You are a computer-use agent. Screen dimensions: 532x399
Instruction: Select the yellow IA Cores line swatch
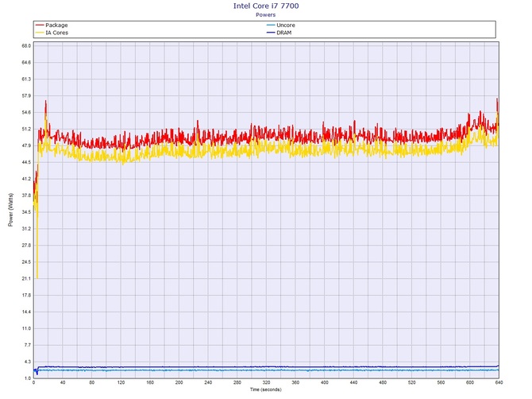[40, 33]
